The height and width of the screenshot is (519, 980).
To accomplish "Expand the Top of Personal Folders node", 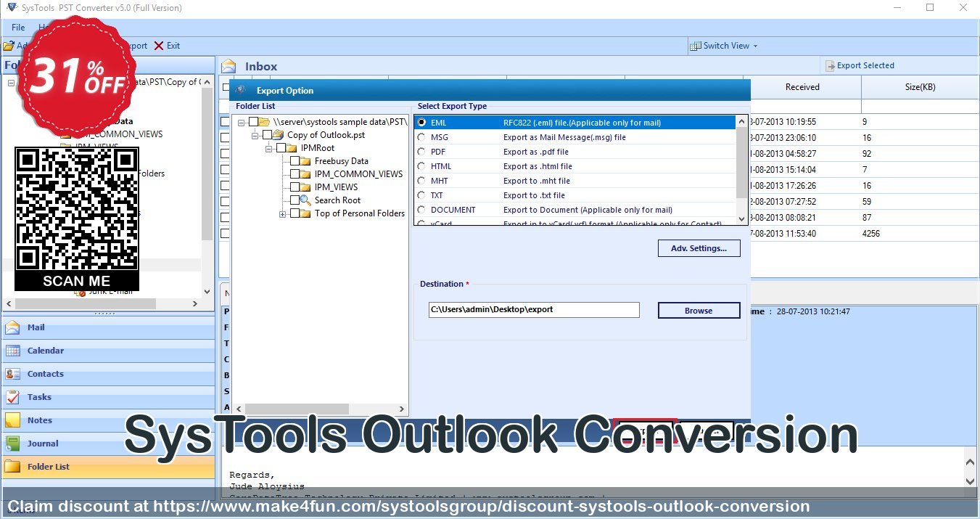I will click(x=283, y=213).
